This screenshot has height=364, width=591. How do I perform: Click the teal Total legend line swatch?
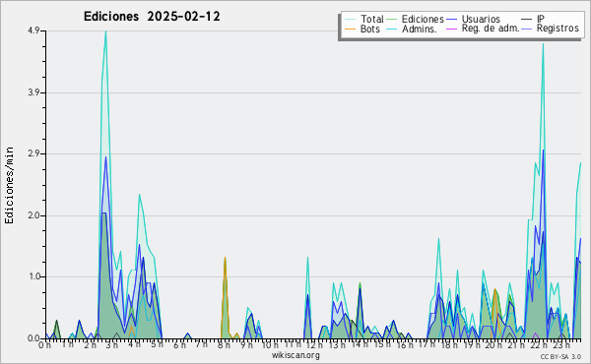350,20
